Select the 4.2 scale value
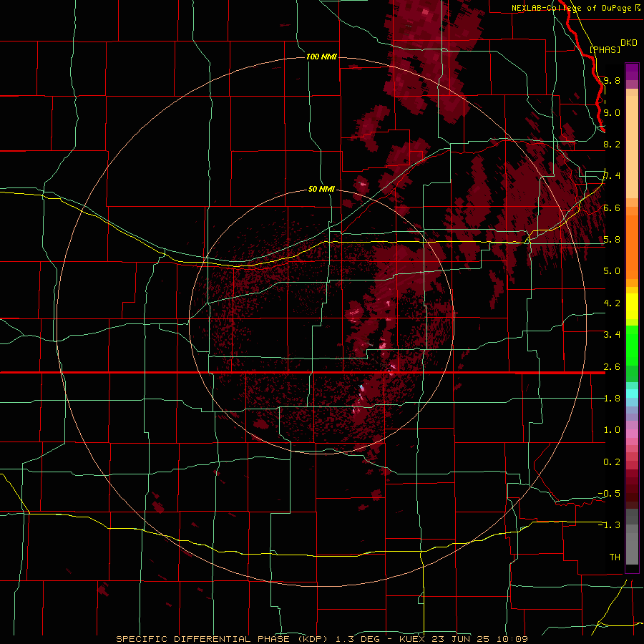 tap(612, 303)
